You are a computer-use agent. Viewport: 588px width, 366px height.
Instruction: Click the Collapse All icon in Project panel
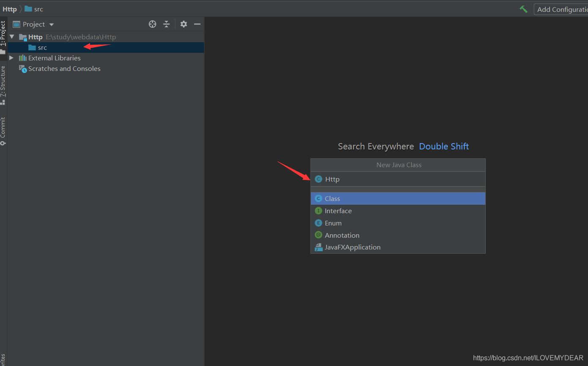tap(166, 24)
